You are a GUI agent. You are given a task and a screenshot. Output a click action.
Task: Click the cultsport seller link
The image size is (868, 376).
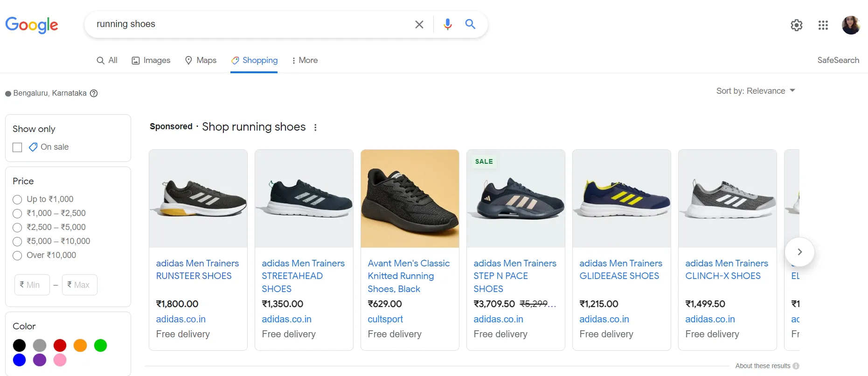385,319
